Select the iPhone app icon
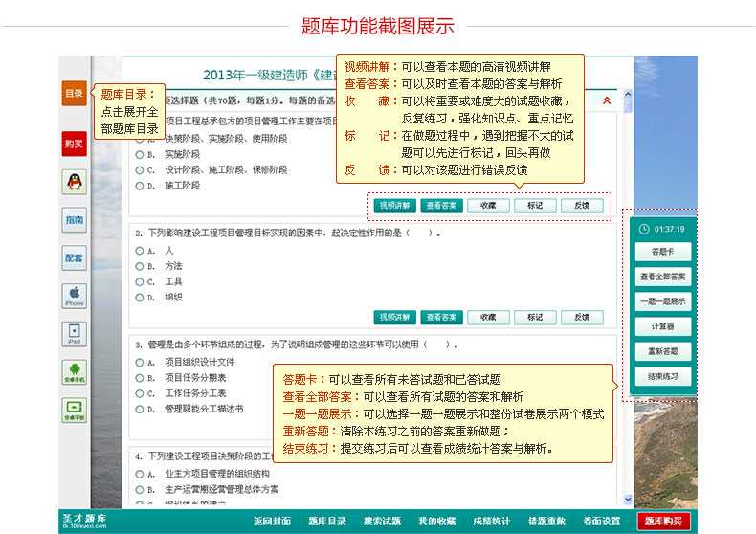Viewport: 756px width, 534px height. (74, 295)
